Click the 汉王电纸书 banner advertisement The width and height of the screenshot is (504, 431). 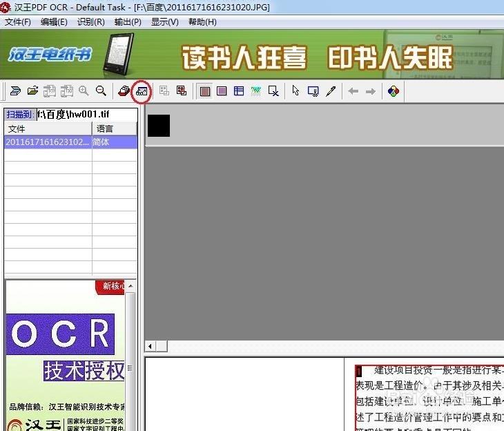pyautogui.click(x=252, y=54)
